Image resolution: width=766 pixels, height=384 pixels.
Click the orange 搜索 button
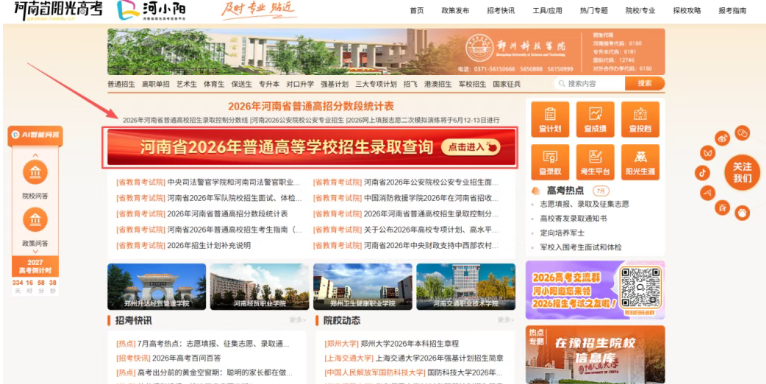[645, 84]
